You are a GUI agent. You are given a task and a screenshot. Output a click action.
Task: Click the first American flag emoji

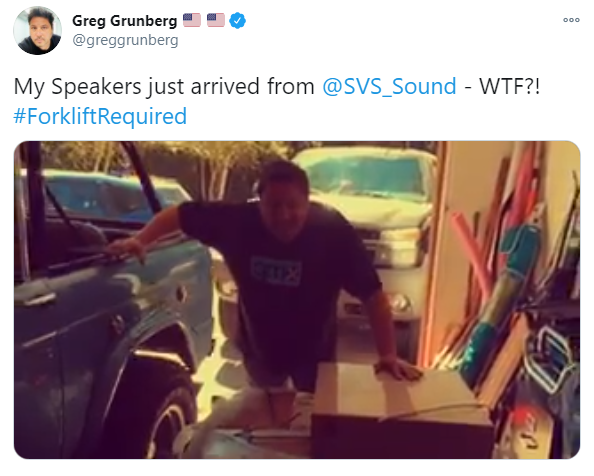pos(192,20)
